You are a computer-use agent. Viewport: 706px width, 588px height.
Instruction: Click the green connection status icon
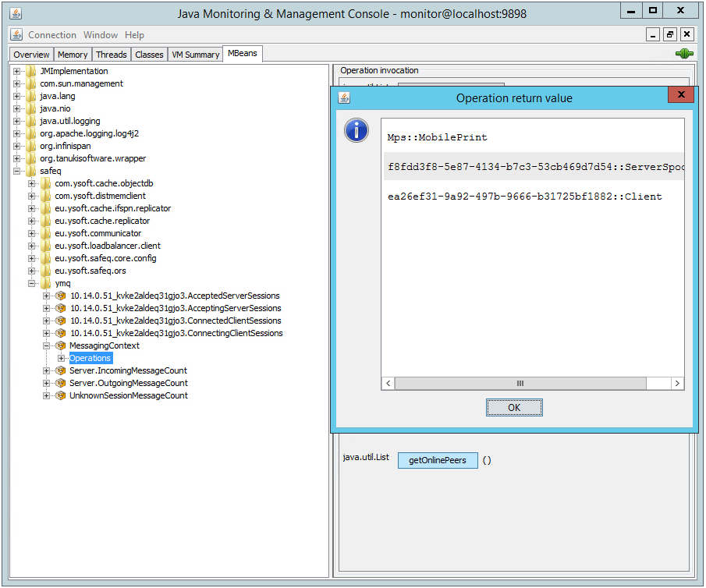click(684, 54)
